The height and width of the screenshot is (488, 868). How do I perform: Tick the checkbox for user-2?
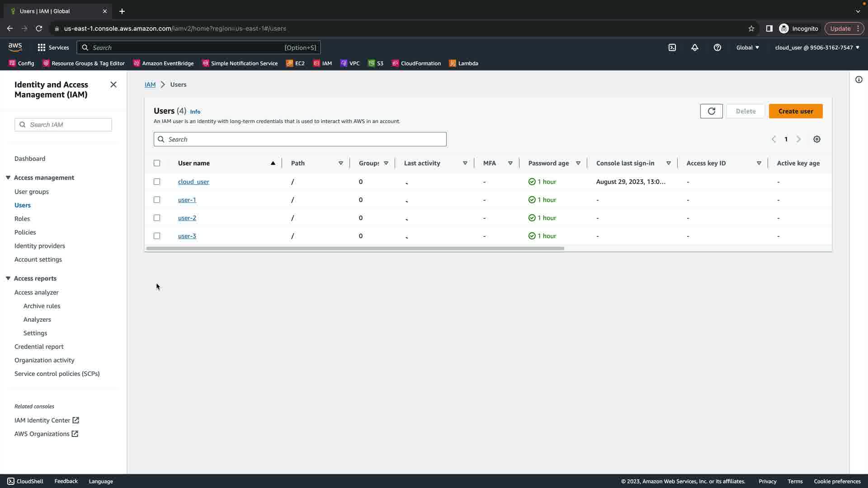point(157,218)
